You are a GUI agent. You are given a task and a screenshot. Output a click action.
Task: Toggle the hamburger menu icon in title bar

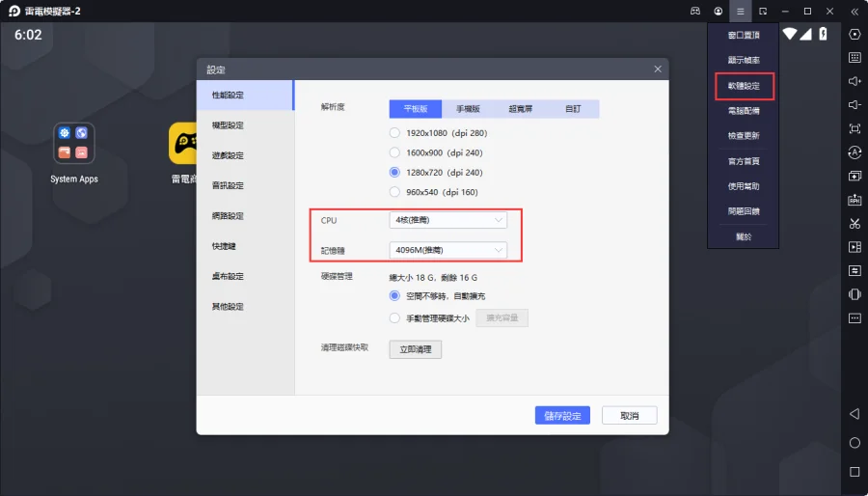tap(740, 11)
